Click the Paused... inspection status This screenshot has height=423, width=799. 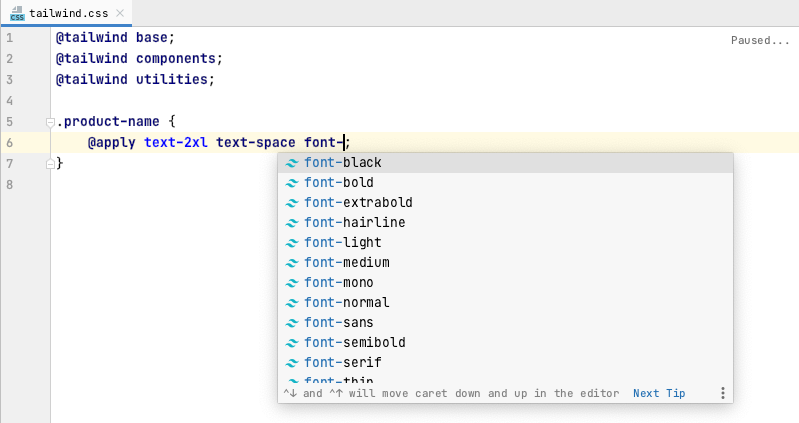[x=760, y=40]
